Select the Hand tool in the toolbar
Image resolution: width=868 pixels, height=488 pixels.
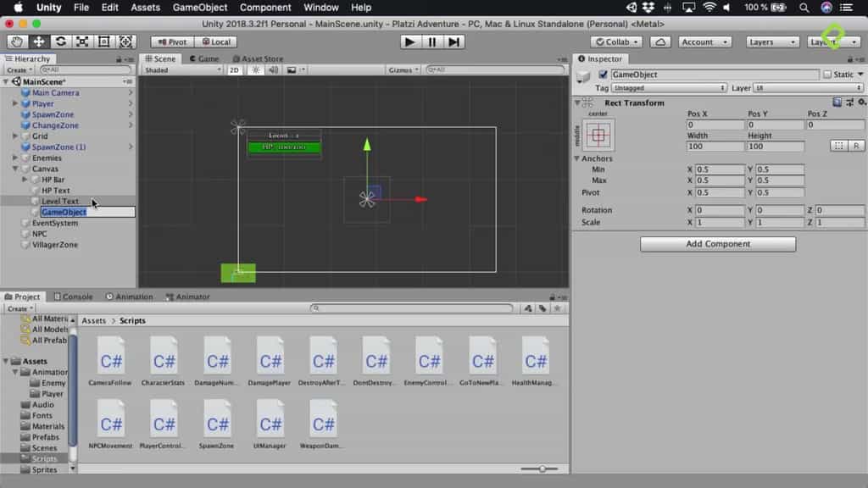16,40
